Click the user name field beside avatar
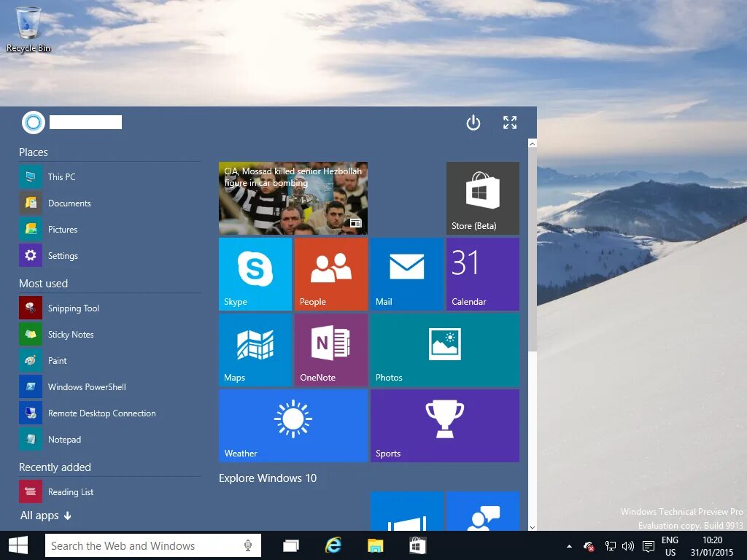This screenshot has height=560, width=747. tap(86, 122)
